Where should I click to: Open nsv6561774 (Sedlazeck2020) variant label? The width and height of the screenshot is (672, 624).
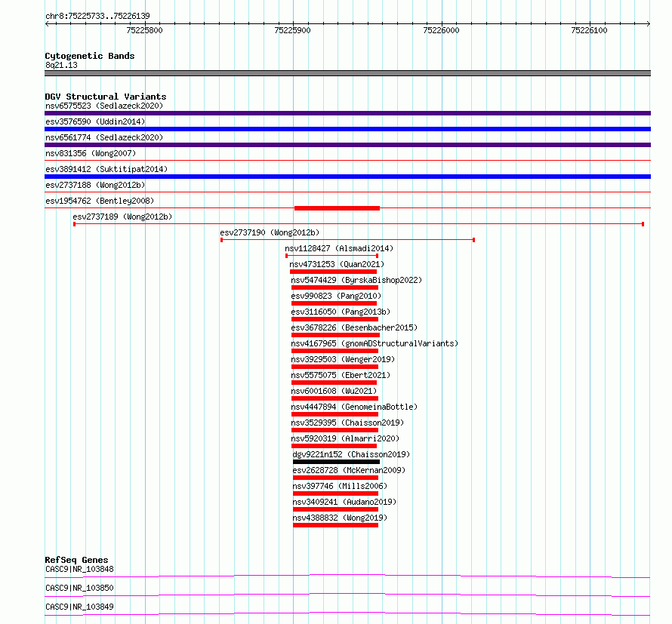coord(104,137)
